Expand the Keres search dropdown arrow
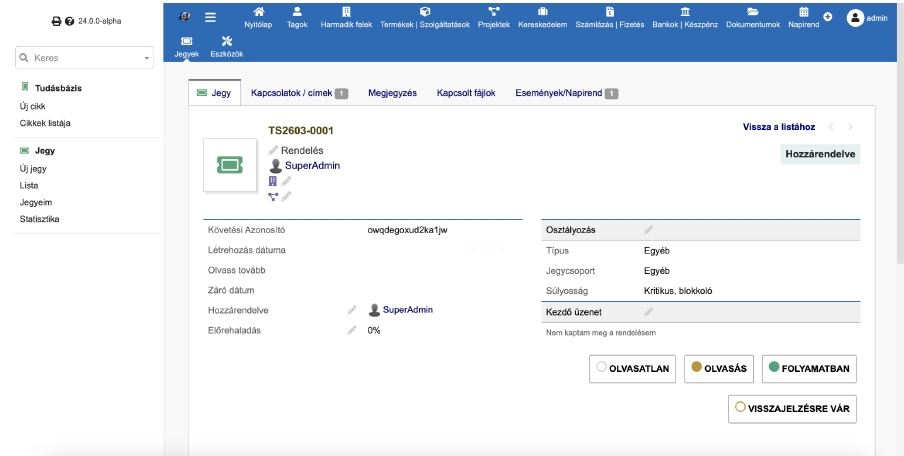Viewport: 904px width, 456px height. point(147,59)
